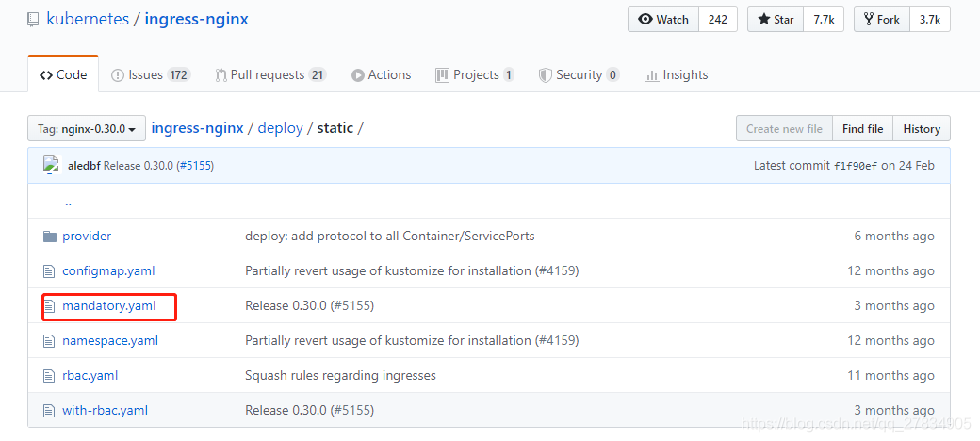Image resolution: width=980 pixels, height=441 pixels.
Task: Click the rbac.yaml file icon
Action: pyautogui.click(x=49, y=376)
